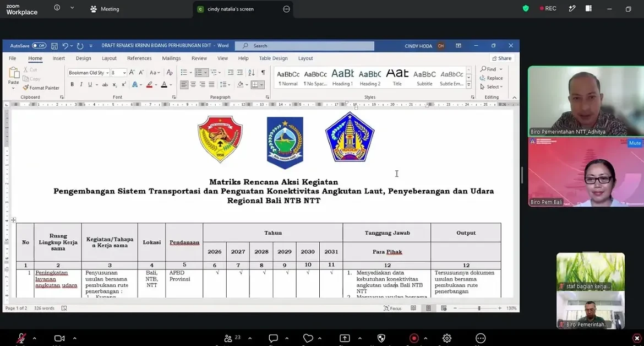Switch to the References tab
644x346 pixels.
(x=139, y=58)
